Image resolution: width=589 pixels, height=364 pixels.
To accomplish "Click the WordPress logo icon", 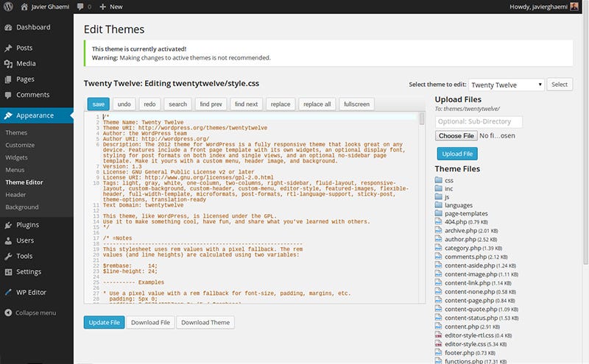I will (8, 7).
